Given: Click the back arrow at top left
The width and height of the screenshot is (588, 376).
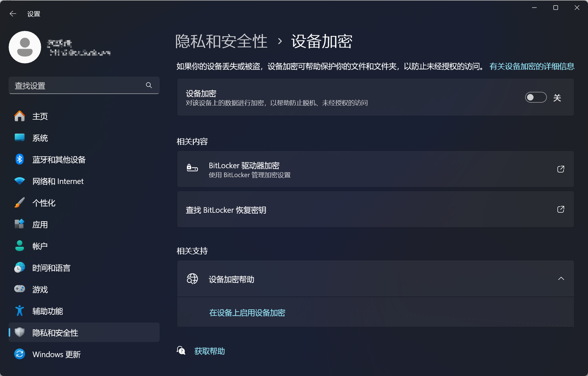Looking at the screenshot, I should [13, 14].
